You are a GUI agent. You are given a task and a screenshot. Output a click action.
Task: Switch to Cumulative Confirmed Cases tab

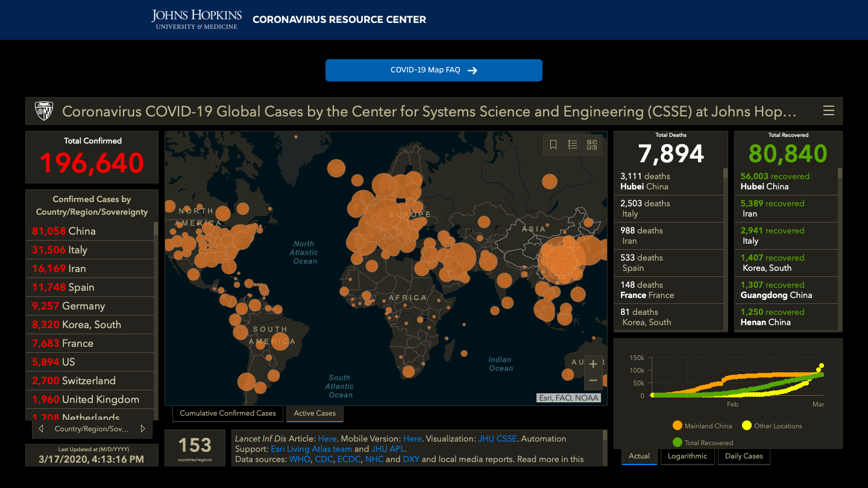228,413
